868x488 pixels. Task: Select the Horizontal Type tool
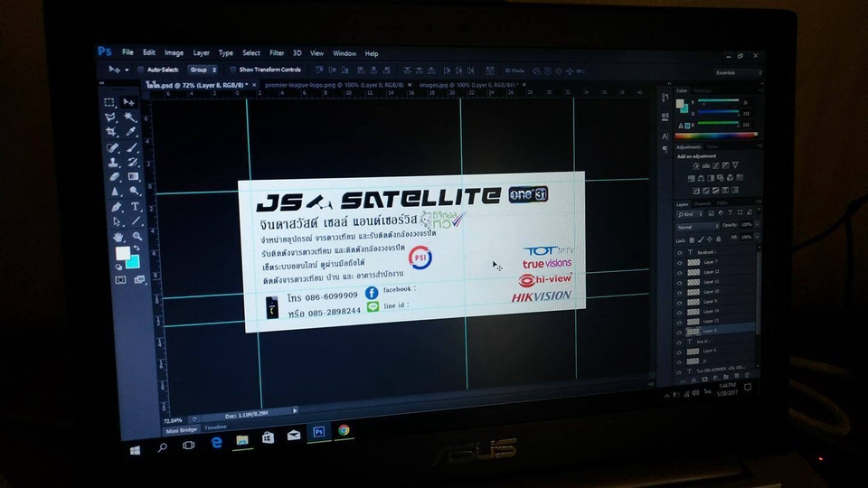pos(135,206)
